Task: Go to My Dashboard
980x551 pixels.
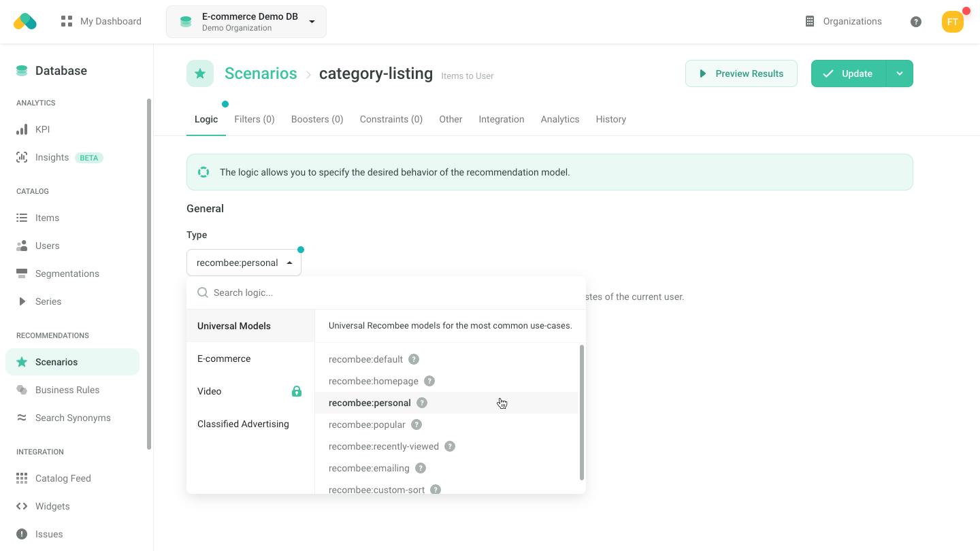Action: click(x=101, y=21)
